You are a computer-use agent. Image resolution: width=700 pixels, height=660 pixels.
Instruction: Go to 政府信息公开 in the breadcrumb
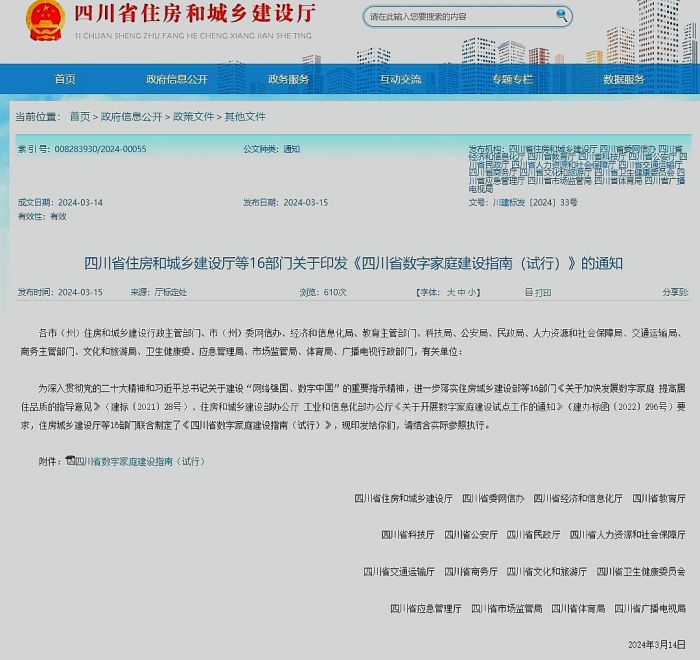coord(131,117)
